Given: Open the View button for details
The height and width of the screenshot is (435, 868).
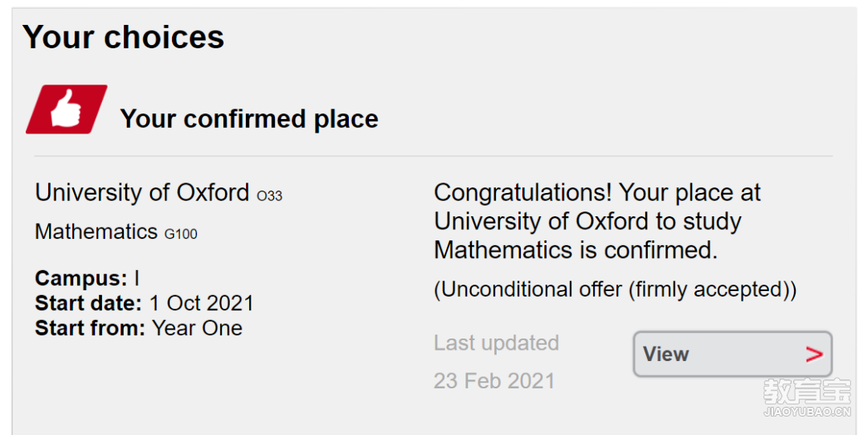Looking at the screenshot, I should 732,354.
